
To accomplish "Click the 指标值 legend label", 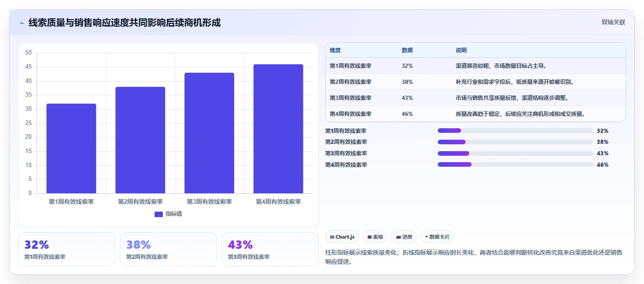I will point(174,214).
